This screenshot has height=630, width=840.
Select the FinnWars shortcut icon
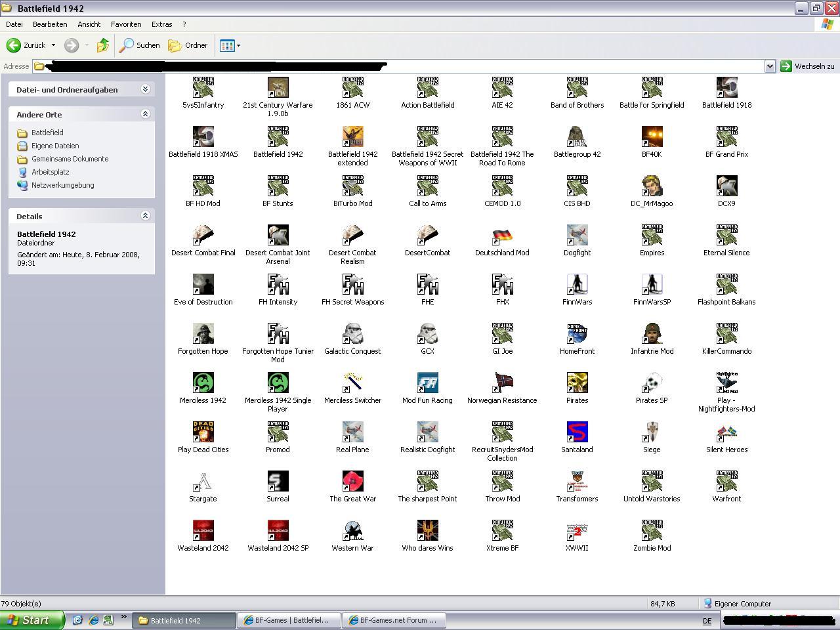tap(577, 284)
